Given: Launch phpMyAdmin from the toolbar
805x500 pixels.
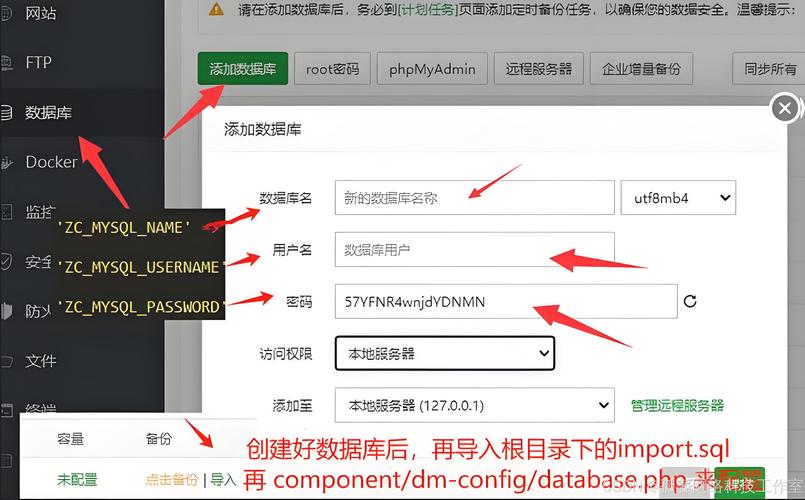Looking at the screenshot, I should pos(432,69).
